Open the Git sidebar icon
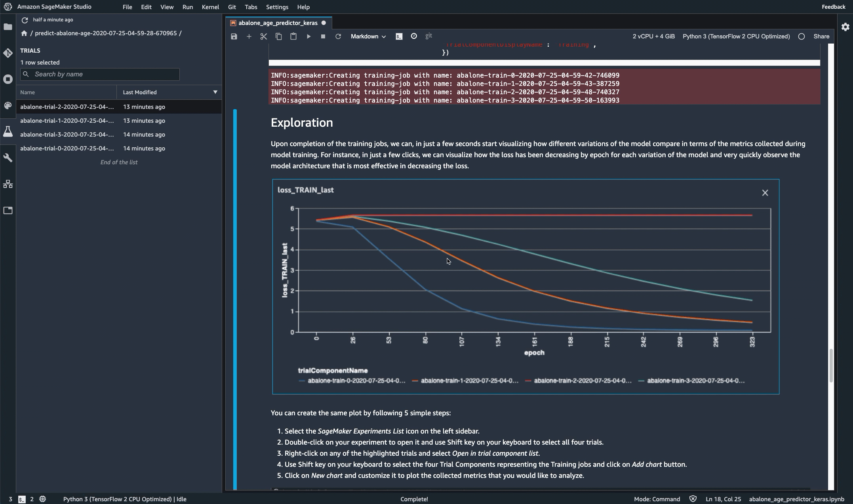Image resolution: width=853 pixels, height=504 pixels. coord(8,53)
